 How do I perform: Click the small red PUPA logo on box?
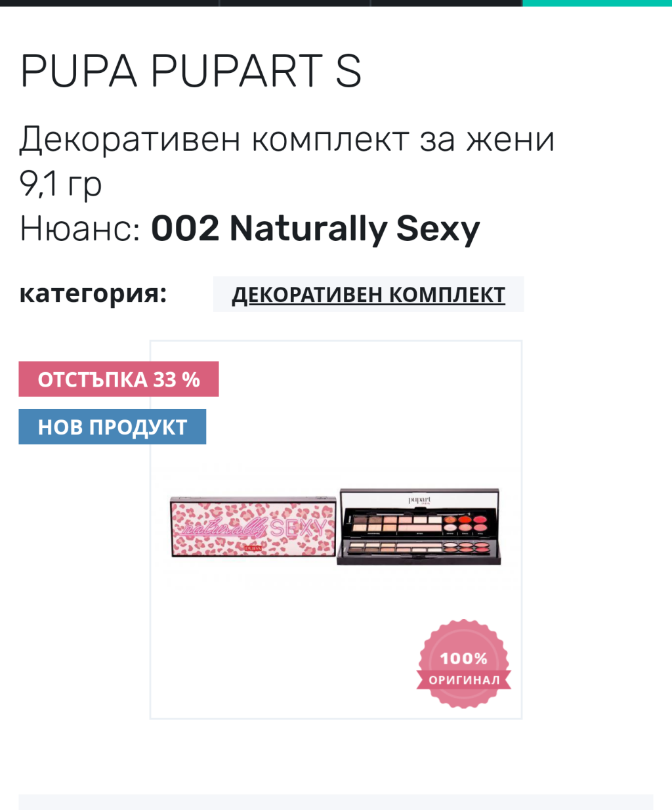tap(253, 547)
